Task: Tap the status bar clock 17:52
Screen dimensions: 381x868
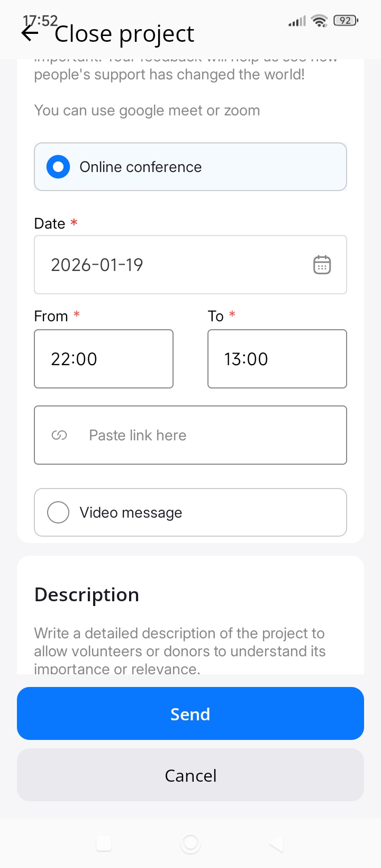Action: point(40,21)
